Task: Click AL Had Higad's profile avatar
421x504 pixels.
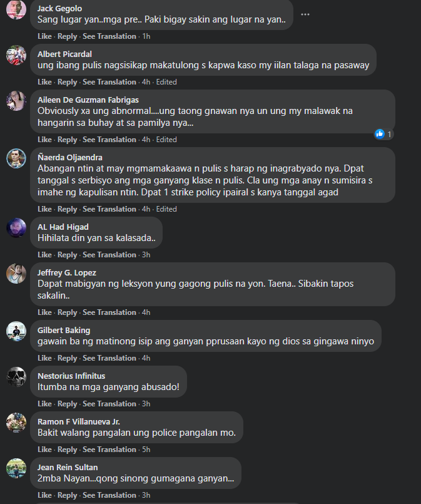Action: (x=16, y=228)
